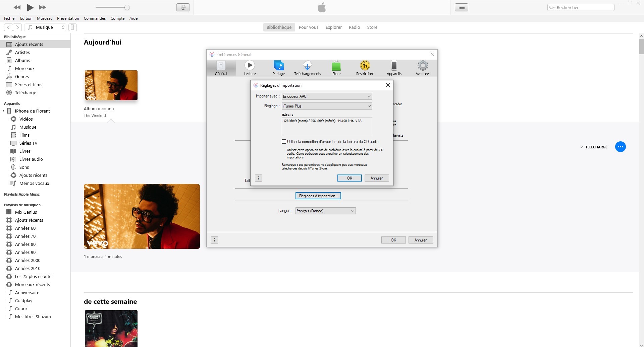Viewport: 644px width, 347px height.
Task: Select Artistes in the library sidebar
Action: [x=35, y=52]
